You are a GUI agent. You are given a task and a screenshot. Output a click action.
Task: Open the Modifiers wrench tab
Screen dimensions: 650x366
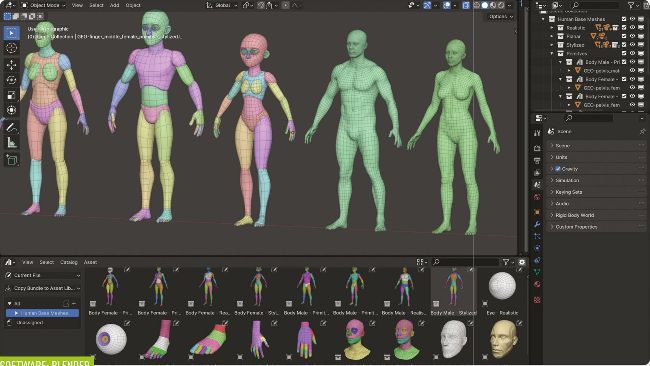537,224
